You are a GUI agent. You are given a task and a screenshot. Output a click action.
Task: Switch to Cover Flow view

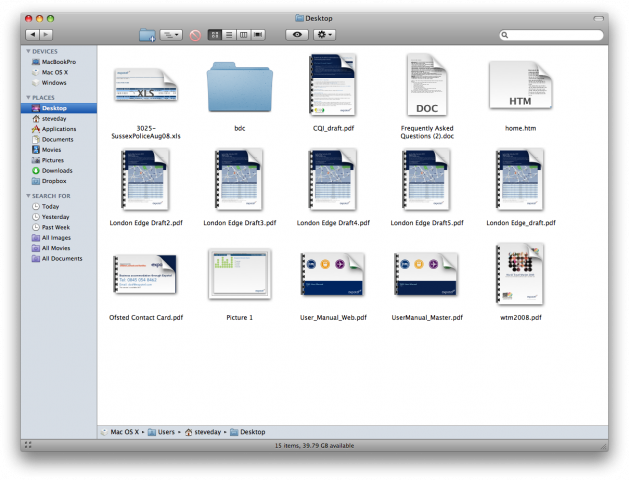pos(258,35)
